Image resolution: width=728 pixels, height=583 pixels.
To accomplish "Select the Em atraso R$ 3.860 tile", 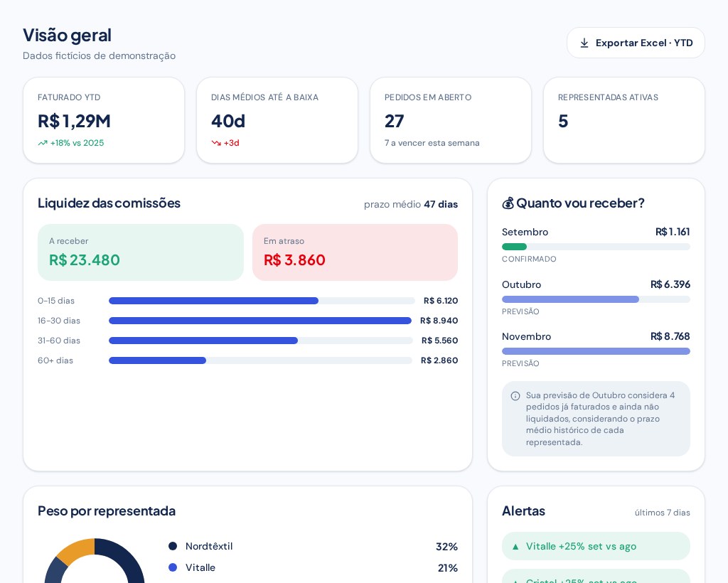I will pyautogui.click(x=355, y=252).
